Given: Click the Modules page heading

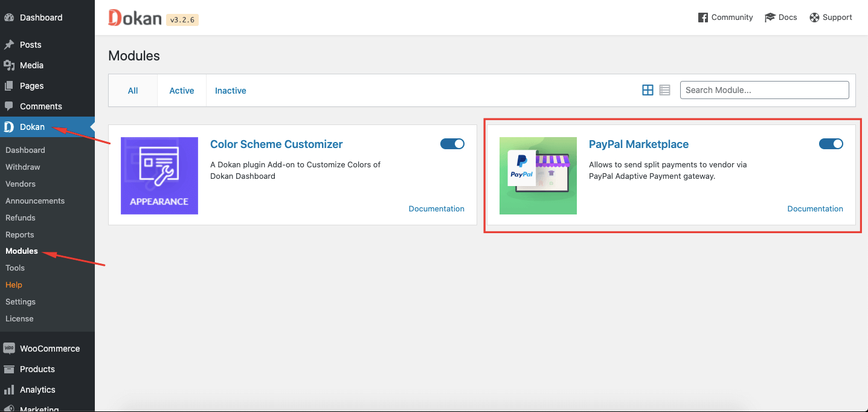Looking at the screenshot, I should point(134,56).
